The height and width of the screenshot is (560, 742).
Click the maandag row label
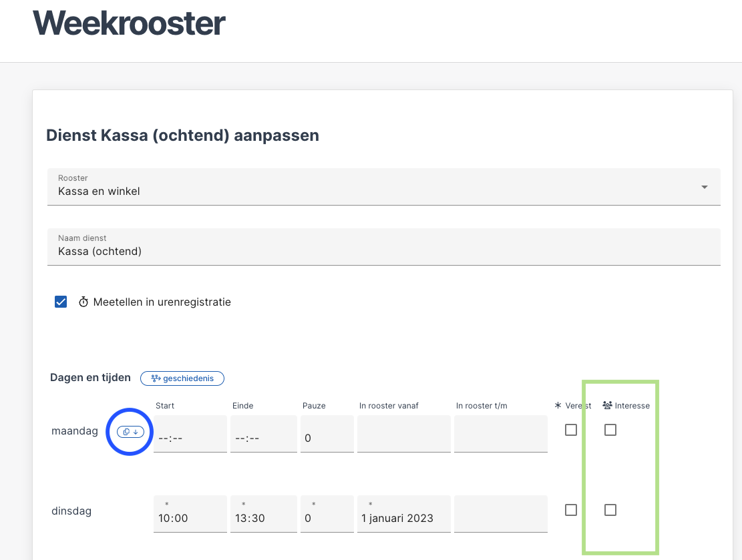tap(75, 431)
